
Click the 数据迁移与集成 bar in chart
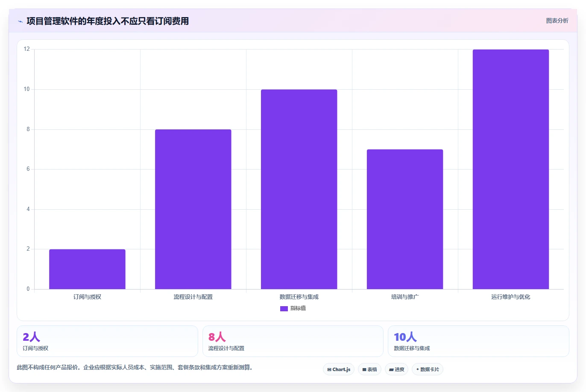click(x=299, y=189)
